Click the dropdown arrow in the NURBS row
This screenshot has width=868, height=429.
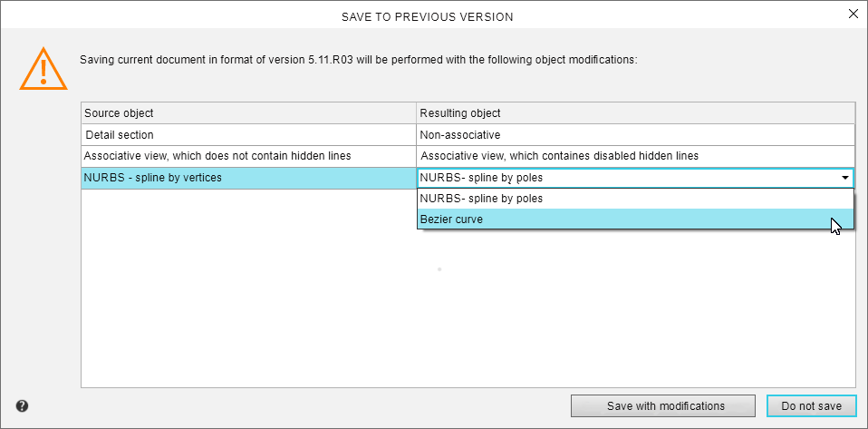(844, 179)
